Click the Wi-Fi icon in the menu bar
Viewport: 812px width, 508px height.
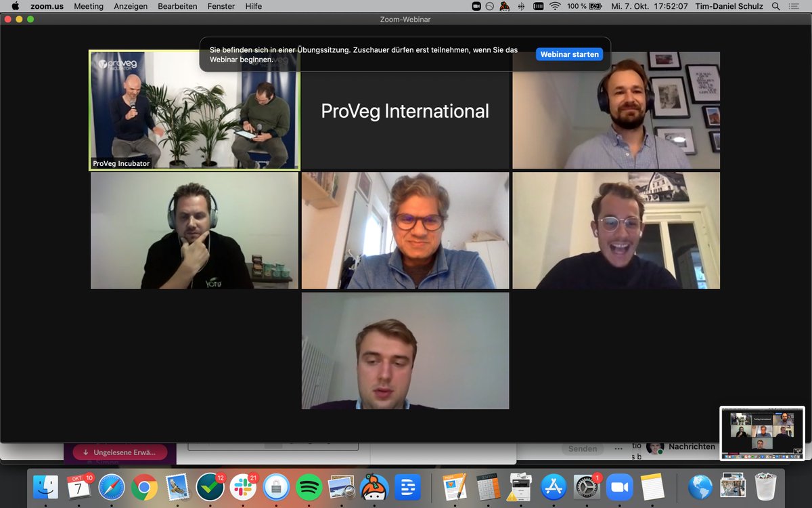(555, 6)
